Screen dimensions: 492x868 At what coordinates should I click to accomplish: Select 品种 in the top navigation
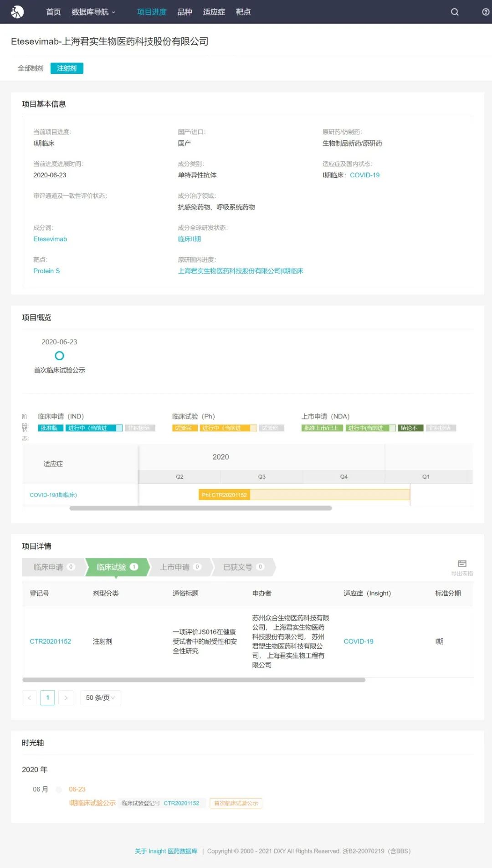point(184,12)
